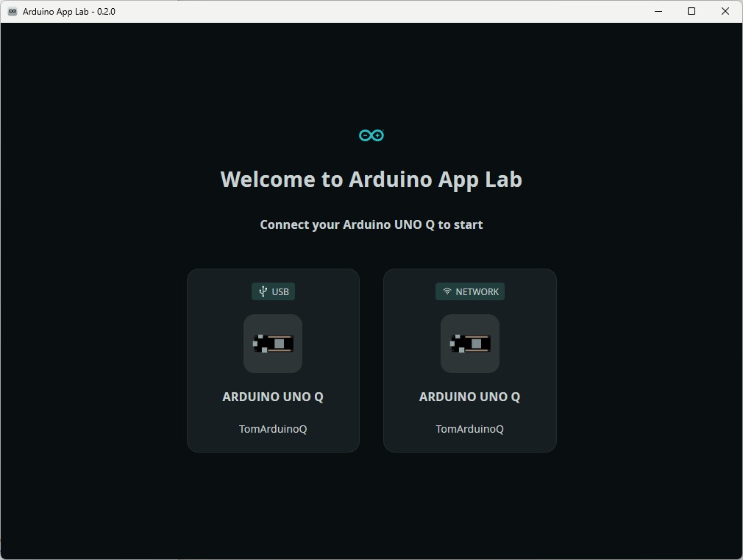
Task: Click the board thumbnail inside the USB device tile
Action: click(273, 344)
